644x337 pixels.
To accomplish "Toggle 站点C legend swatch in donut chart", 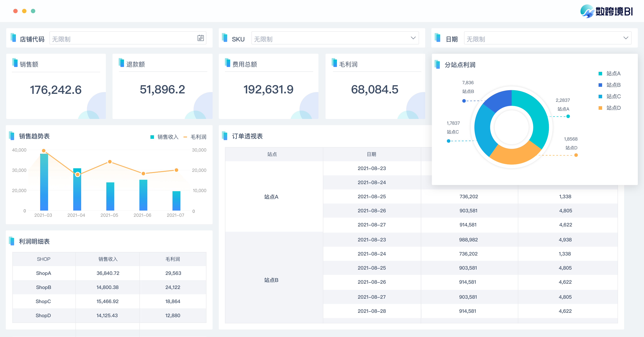I will [x=600, y=96].
